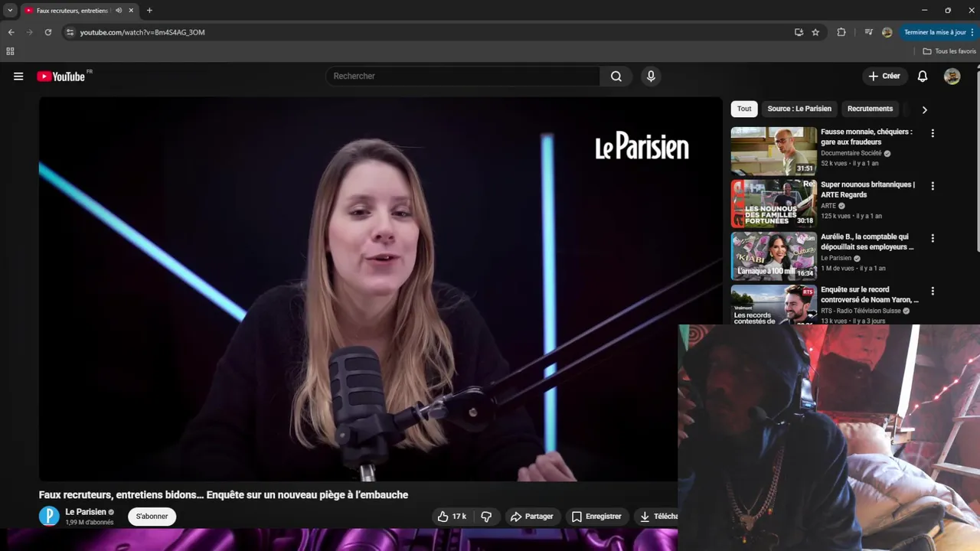Open the Fausse monnaie, chéquiers video thumbnail
This screenshot has width=980, height=551.
click(x=773, y=151)
